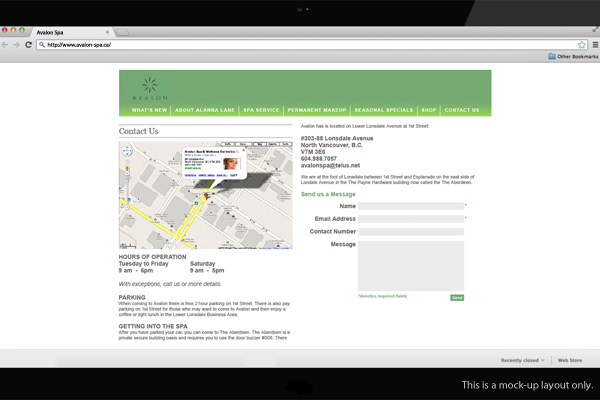Click the Web Store link
This screenshot has width=600, height=400.
570,360
